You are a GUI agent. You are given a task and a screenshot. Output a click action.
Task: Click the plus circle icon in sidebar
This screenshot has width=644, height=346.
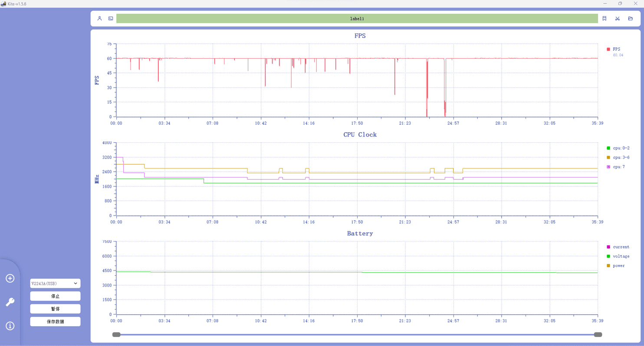click(10, 278)
